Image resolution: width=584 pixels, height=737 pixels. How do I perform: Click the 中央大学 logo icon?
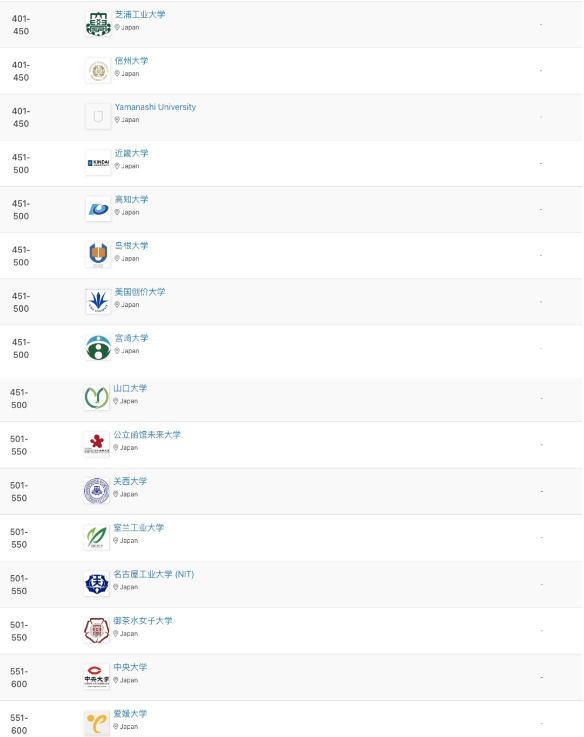point(97,677)
